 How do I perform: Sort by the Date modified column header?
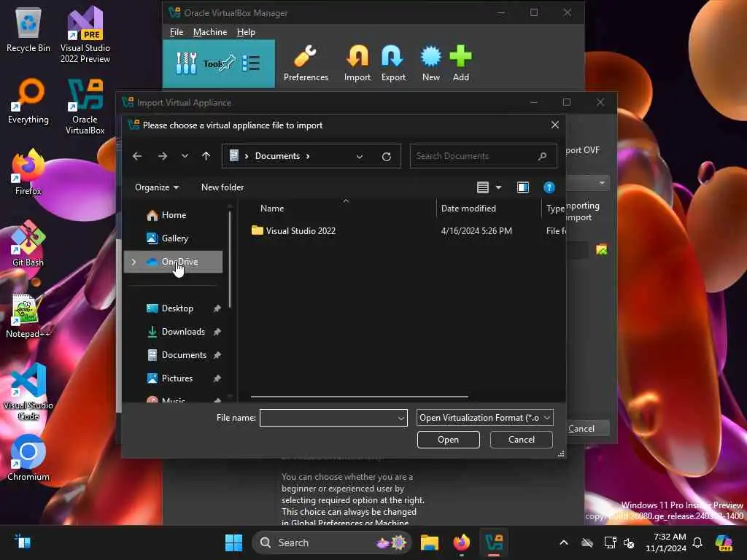(468, 209)
